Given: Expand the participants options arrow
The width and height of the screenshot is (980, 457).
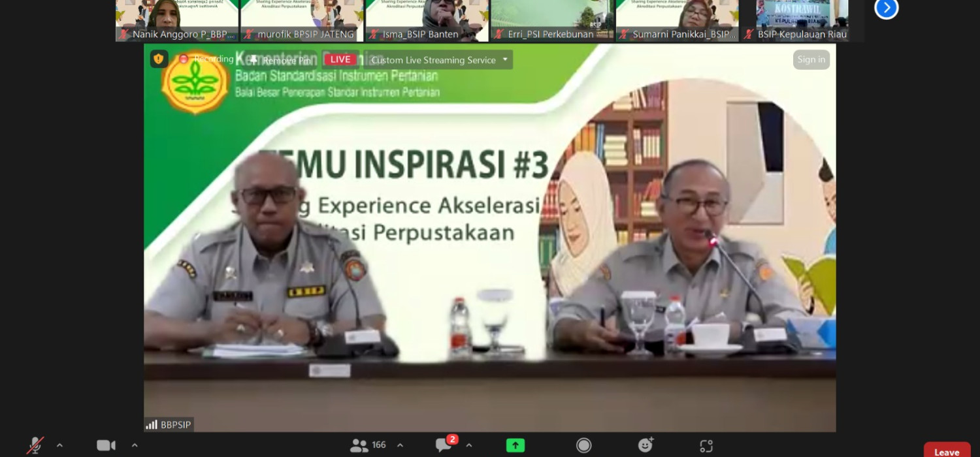Looking at the screenshot, I should click(400, 445).
